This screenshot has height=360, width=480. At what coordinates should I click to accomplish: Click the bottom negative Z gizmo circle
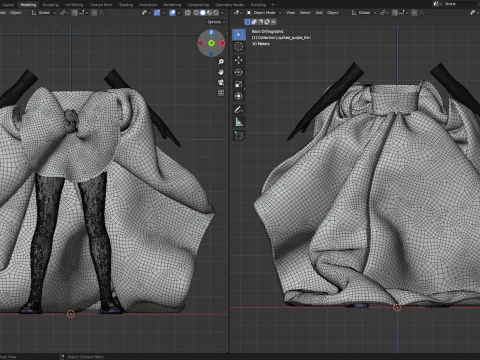pyautogui.click(x=211, y=54)
